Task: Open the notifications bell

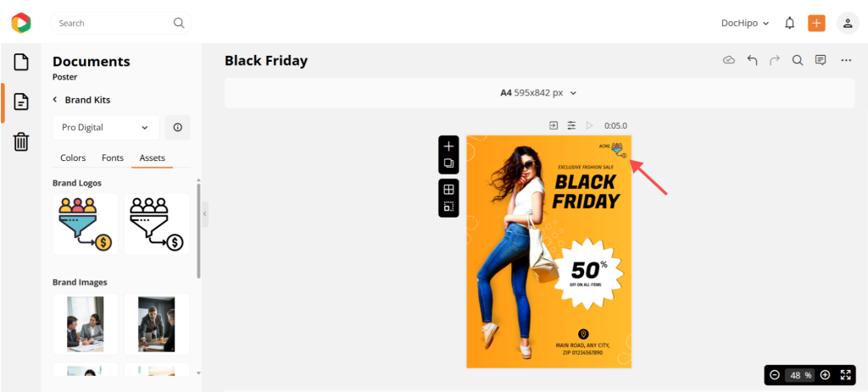Action: (790, 23)
